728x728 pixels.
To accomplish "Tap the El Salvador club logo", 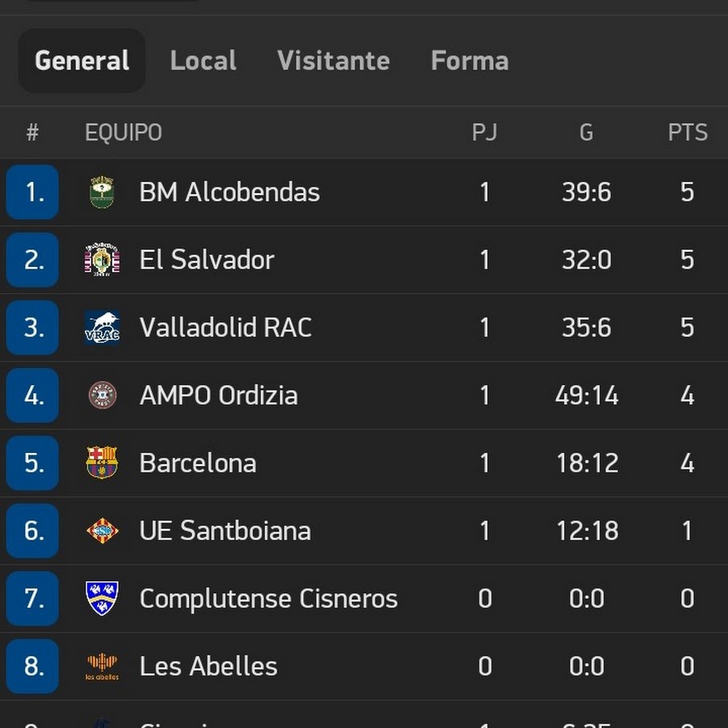I will coord(102,260).
